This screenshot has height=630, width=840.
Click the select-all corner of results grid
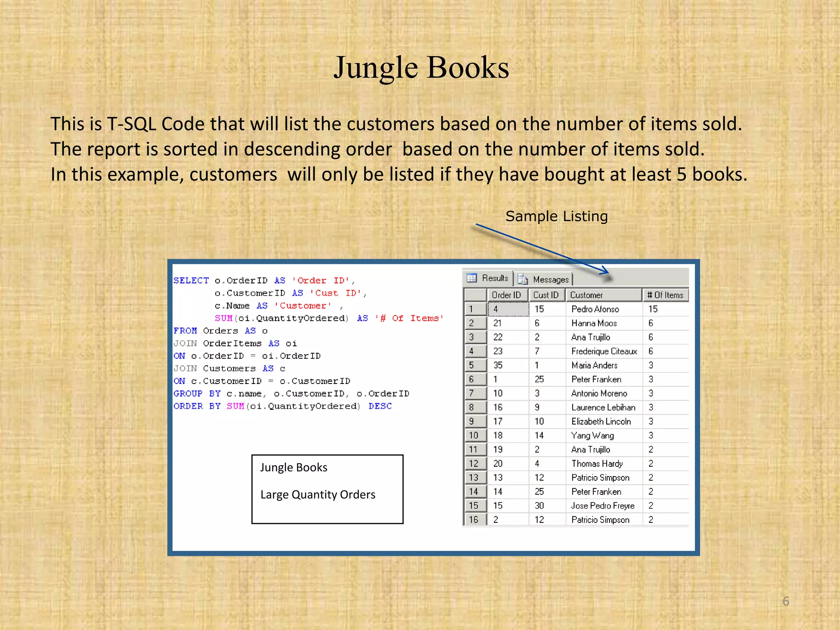click(475, 295)
